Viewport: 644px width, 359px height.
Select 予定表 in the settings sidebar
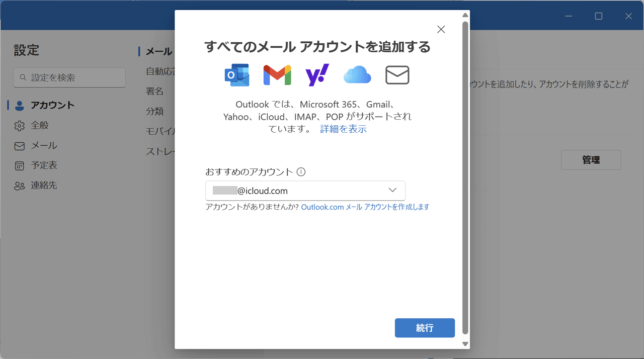[44, 165]
